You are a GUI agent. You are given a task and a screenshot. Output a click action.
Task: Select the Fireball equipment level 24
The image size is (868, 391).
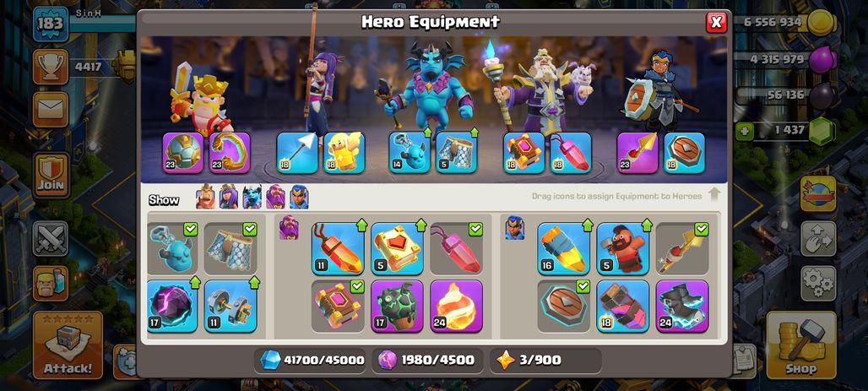[x=456, y=306]
